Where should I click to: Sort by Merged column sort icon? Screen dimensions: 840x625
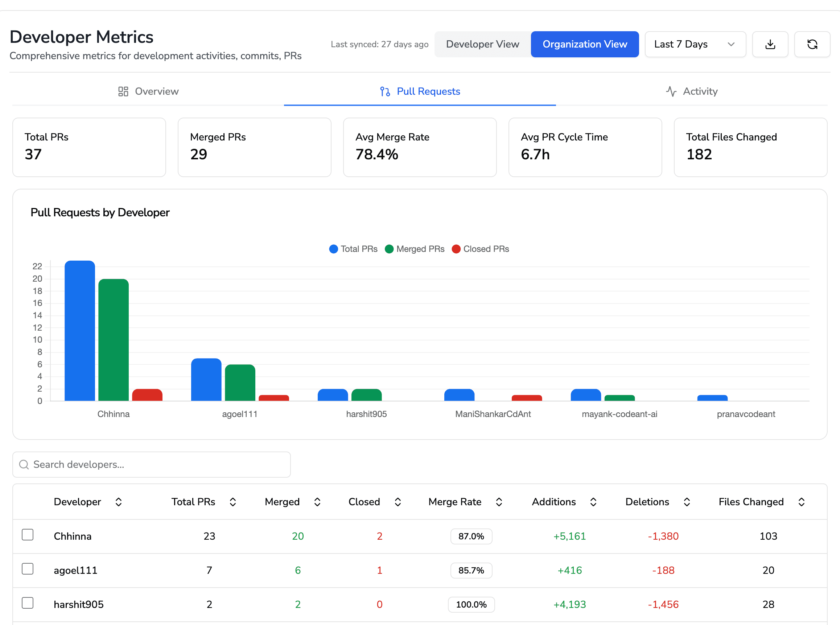click(x=317, y=502)
